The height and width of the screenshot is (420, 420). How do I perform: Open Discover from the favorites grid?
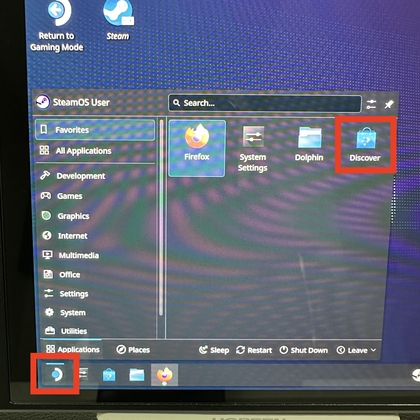[x=365, y=145]
